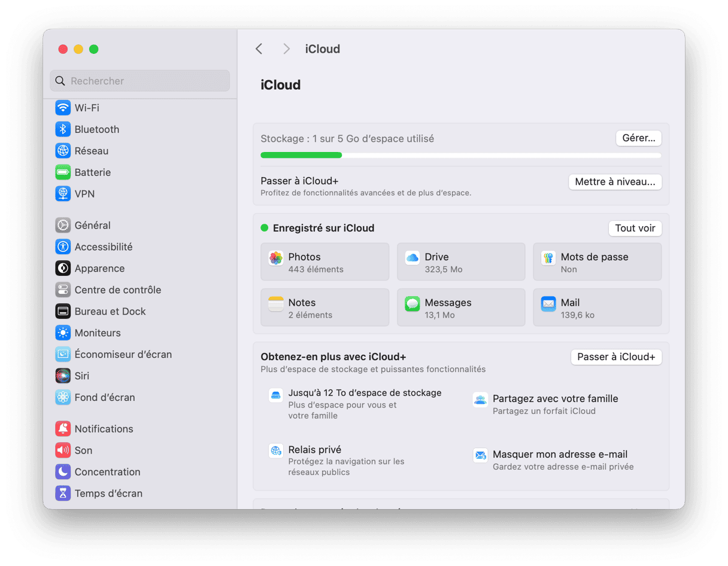Select Général in the sidebar
728x566 pixels.
pos(92,226)
